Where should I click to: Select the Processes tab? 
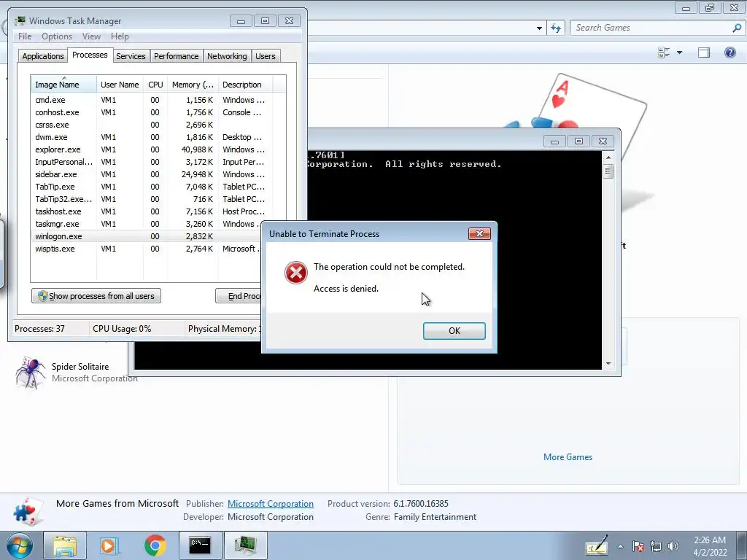[90, 55]
